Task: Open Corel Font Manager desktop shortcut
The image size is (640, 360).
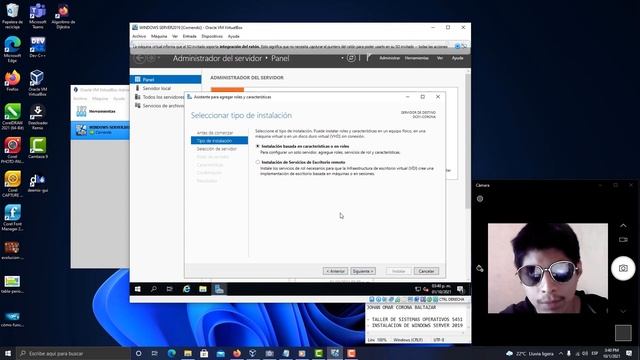Action: 12,218
